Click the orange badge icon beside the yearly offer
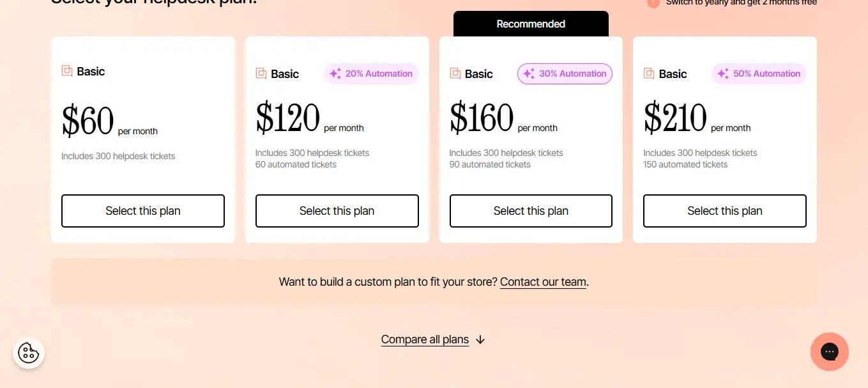 click(x=653, y=3)
